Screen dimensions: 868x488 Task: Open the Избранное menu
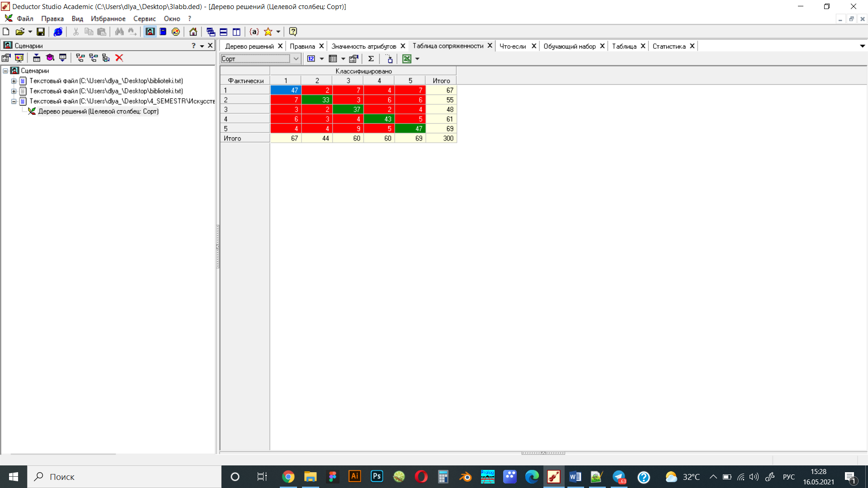(x=108, y=19)
